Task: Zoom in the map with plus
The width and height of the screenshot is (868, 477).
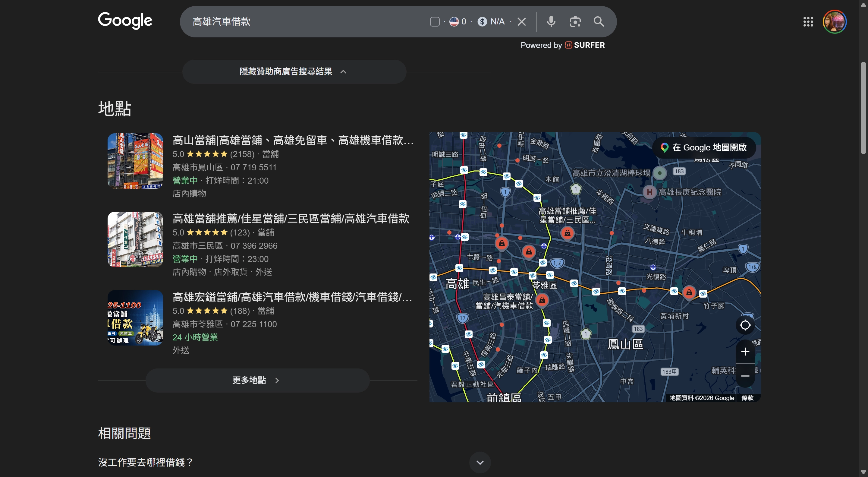Action: click(x=745, y=352)
